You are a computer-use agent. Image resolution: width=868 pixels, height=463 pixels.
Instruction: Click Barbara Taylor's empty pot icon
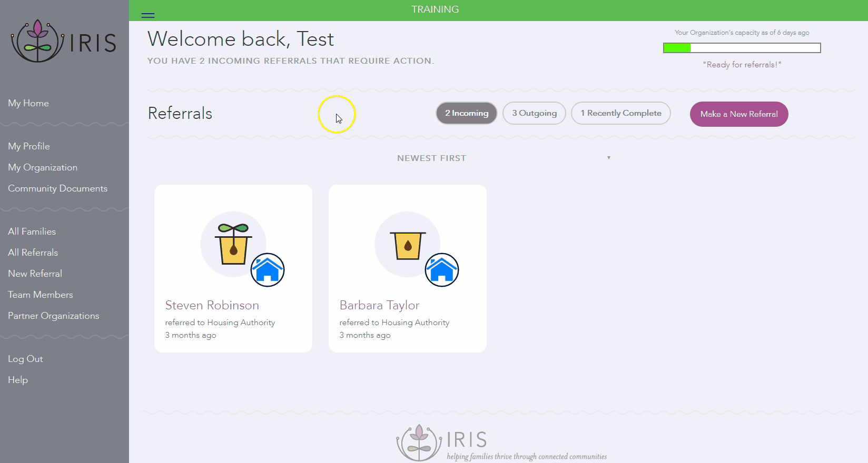pyautogui.click(x=408, y=245)
